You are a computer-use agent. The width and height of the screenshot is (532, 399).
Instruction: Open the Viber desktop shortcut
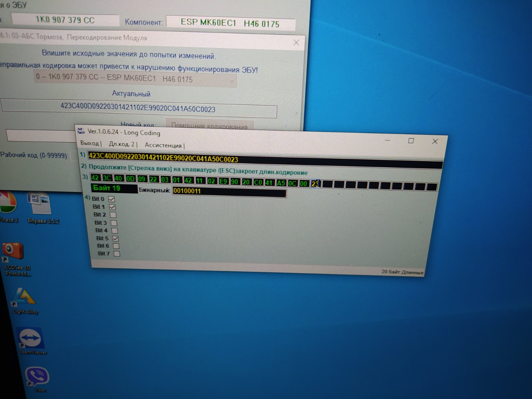click(x=37, y=377)
